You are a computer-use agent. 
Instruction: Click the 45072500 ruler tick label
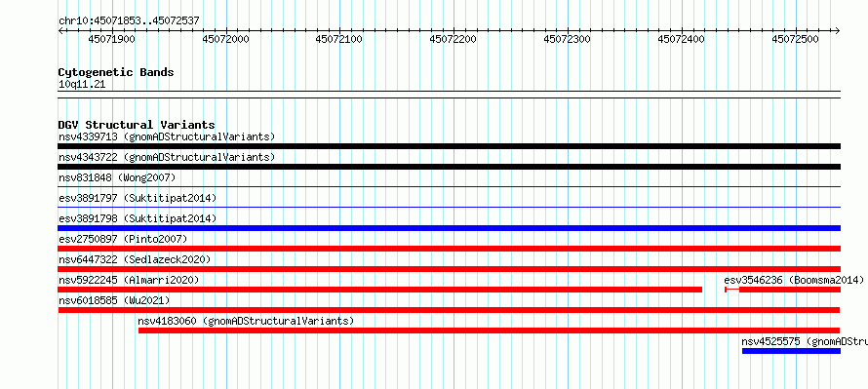click(x=795, y=39)
